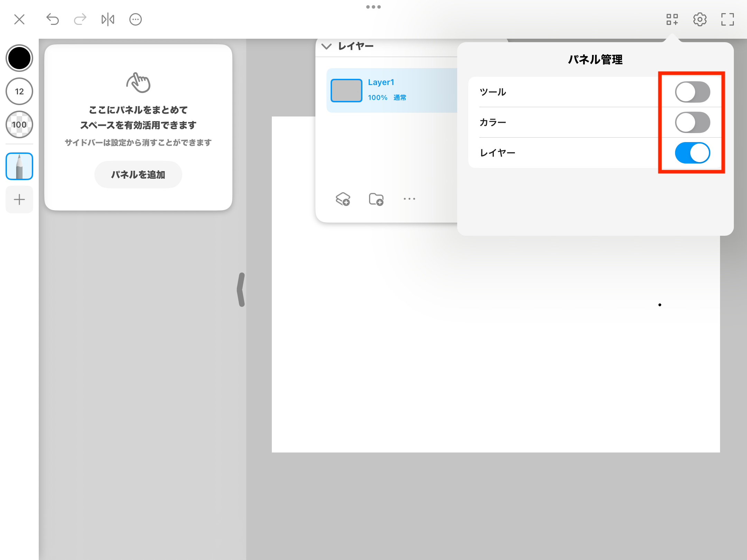Screen dimensions: 747x560
Task: Add a new layer folder
Action: point(376,199)
